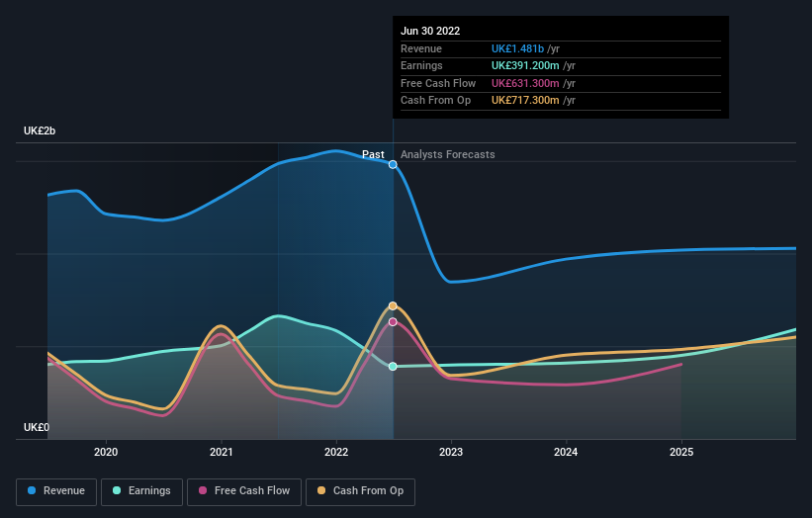Screen dimensions: 812x518
Task: Click the Revenue data point marker on the blue line
Action: pyautogui.click(x=393, y=164)
